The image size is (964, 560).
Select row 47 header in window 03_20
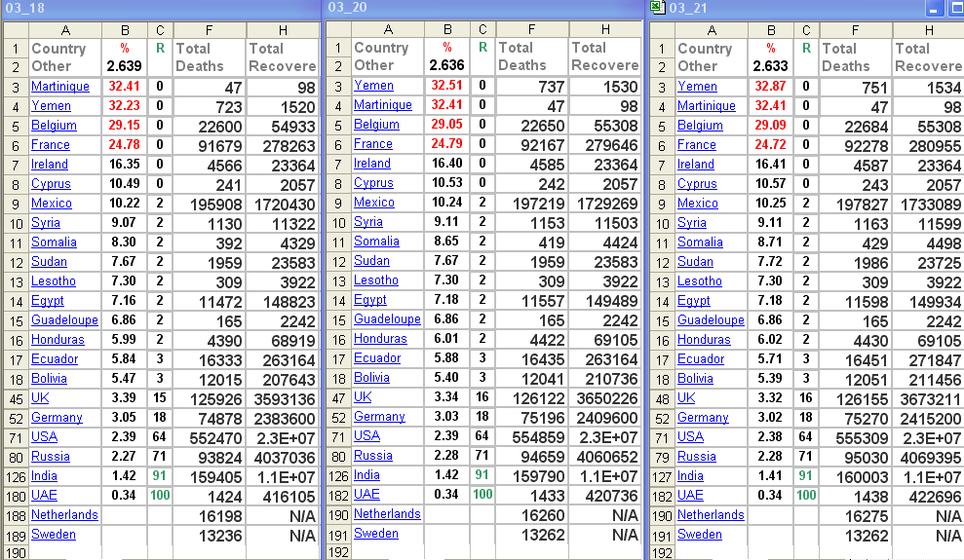tap(338, 397)
